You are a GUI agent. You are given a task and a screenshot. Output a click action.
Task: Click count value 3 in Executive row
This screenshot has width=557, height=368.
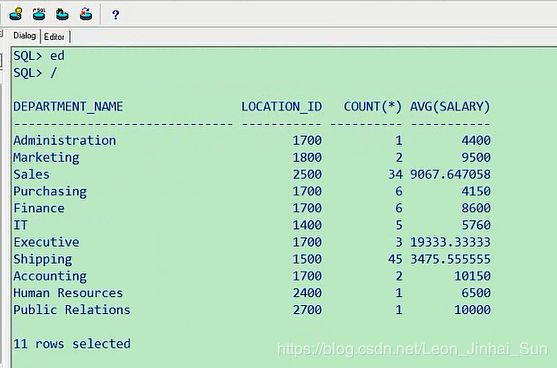click(399, 242)
